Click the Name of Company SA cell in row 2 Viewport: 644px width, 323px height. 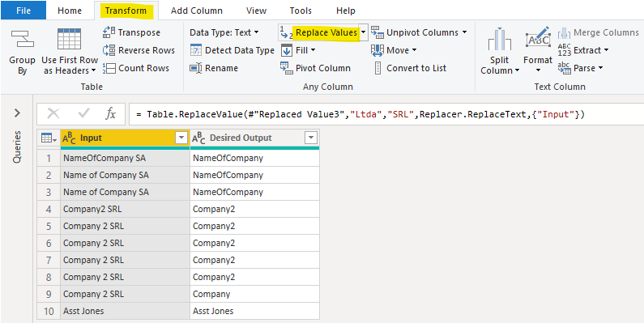click(125, 175)
